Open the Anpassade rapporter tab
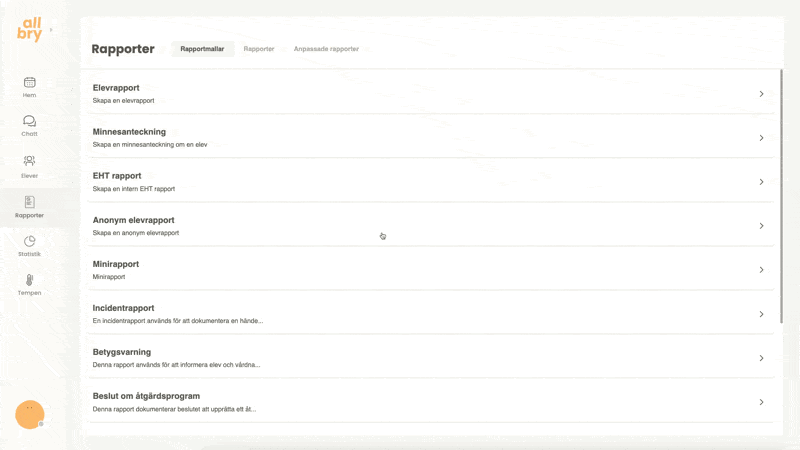The width and height of the screenshot is (800, 450). (326, 49)
